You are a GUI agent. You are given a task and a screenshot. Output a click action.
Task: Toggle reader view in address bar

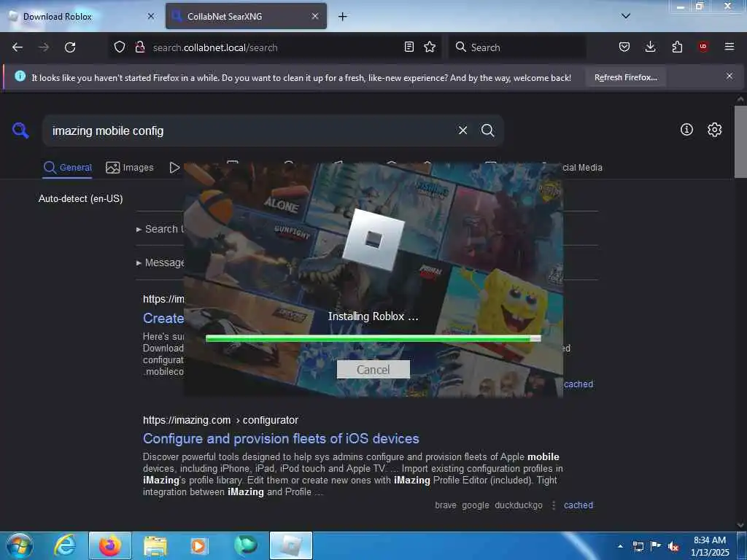(x=409, y=47)
